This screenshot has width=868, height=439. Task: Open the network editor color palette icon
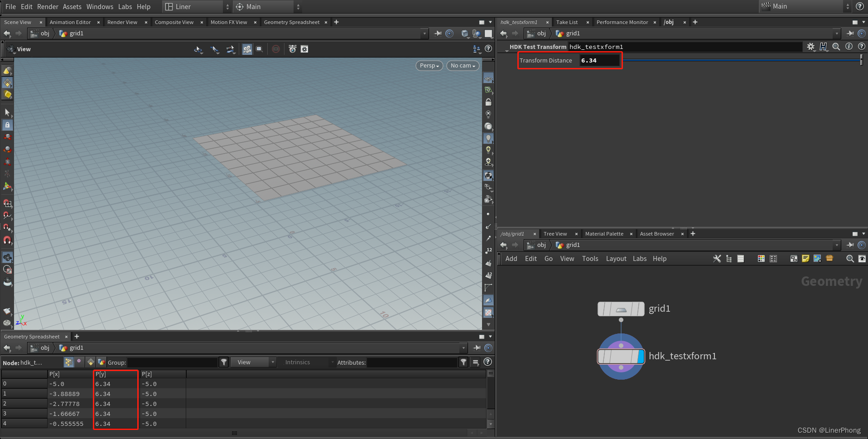[x=762, y=259]
